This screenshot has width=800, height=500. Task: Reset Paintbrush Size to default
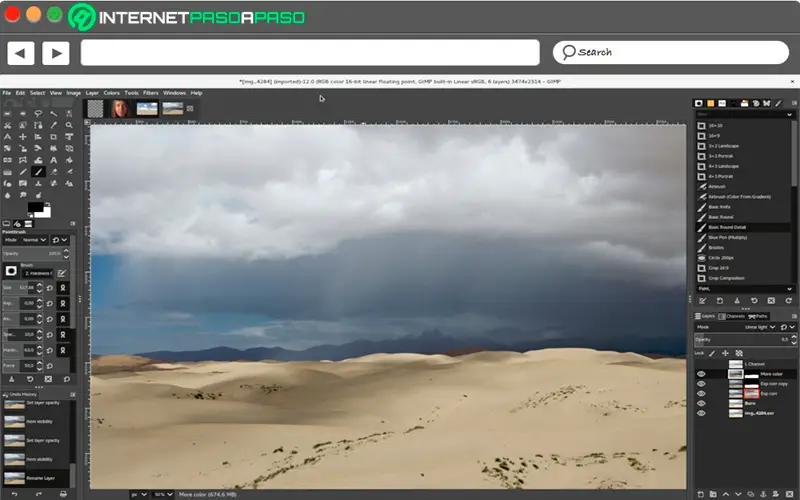pyautogui.click(x=49, y=288)
